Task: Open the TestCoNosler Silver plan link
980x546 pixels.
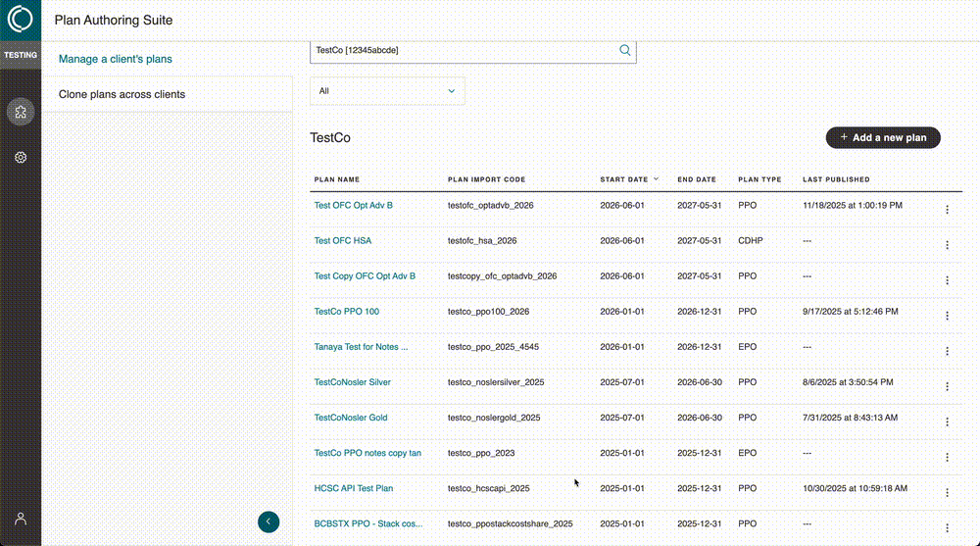Action: tap(352, 382)
